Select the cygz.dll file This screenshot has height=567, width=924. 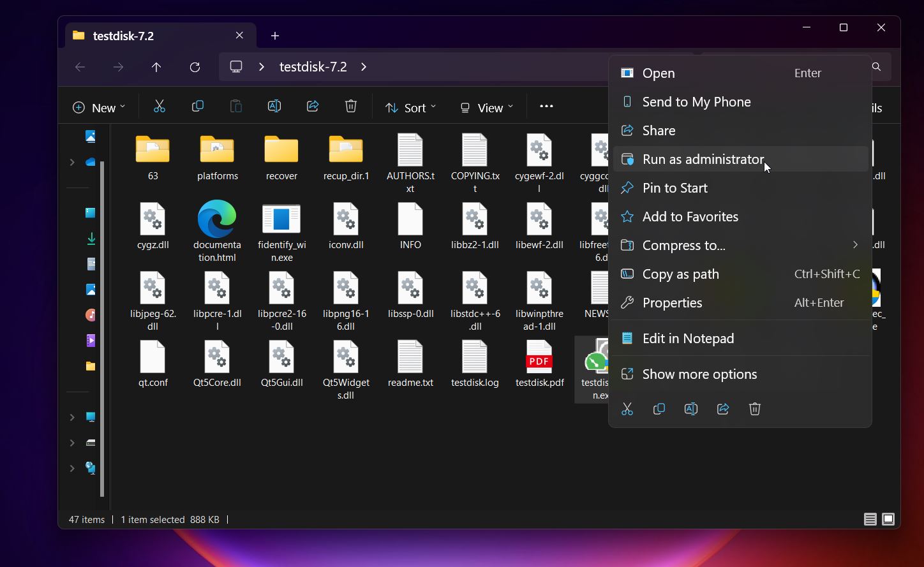click(x=153, y=226)
